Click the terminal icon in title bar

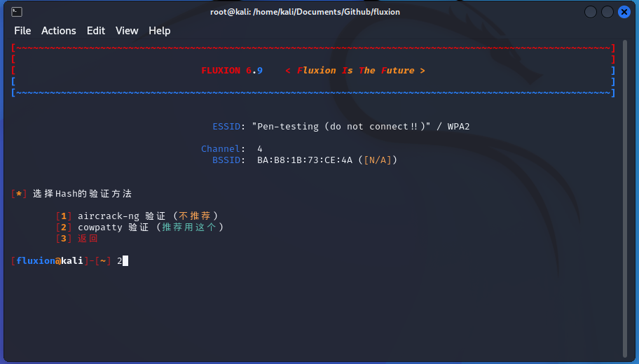point(17,12)
